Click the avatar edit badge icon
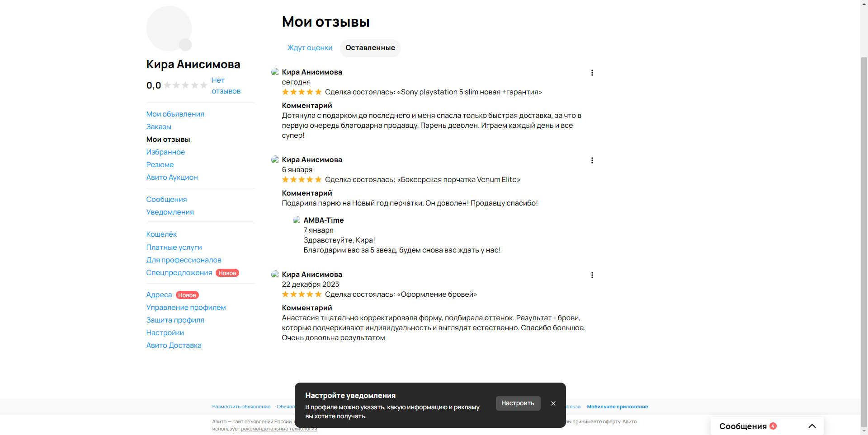 185,45
